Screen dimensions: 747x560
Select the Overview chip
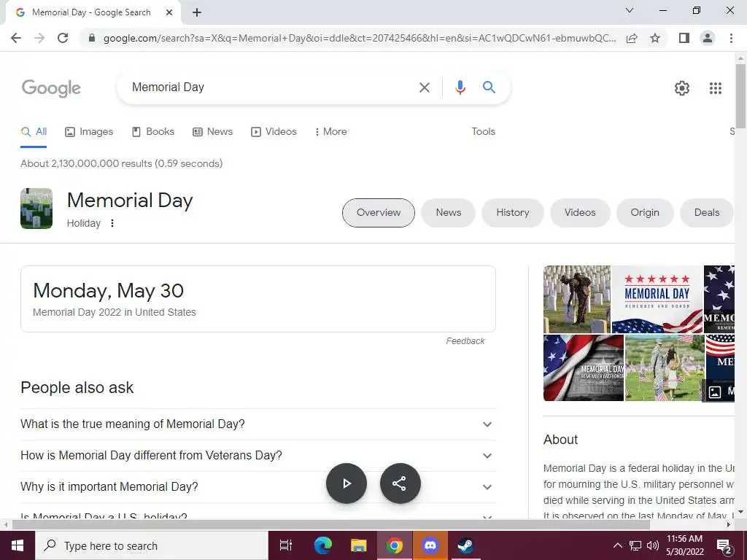[379, 213]
